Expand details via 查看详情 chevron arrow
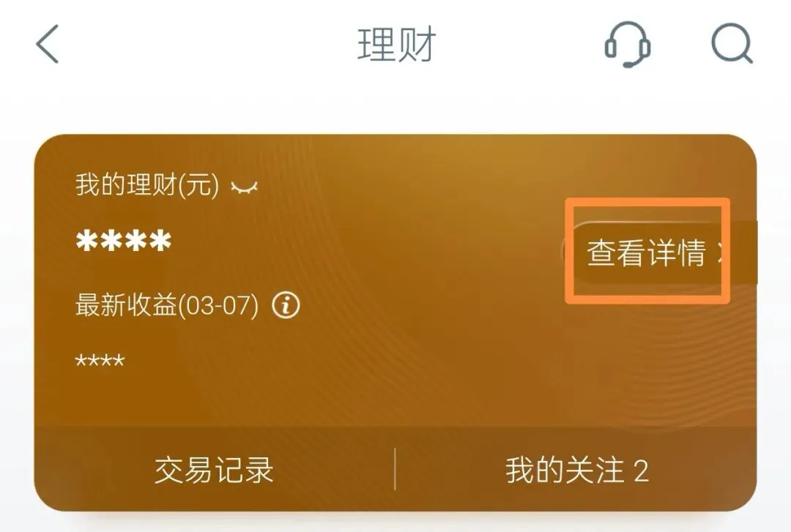The width and height of the screenshot is (791, 532). pyautogui.click(x=722, y=252)
